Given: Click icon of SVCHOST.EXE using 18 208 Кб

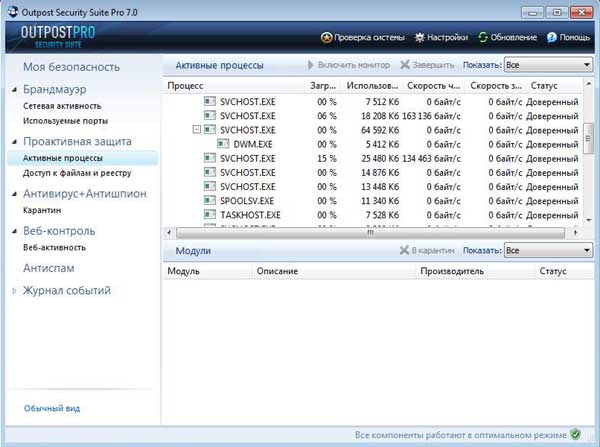Looking at the screenshot, I should (x=210, y=115).
